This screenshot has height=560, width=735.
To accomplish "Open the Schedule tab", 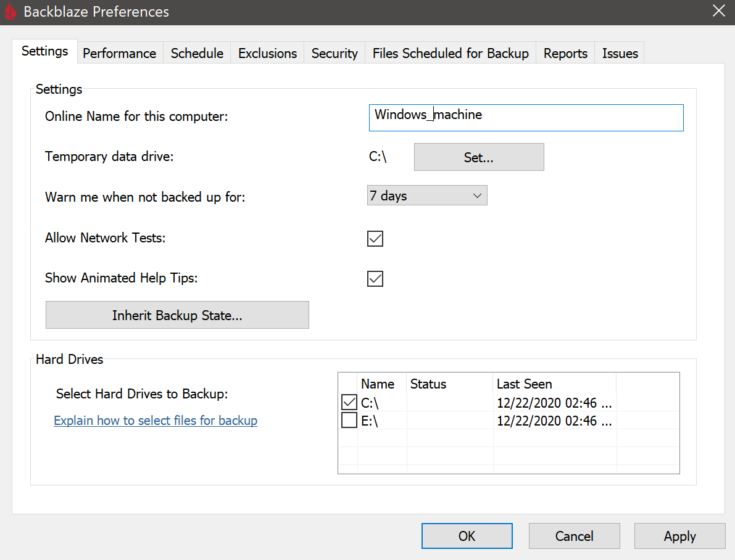I will click(197, 53).
